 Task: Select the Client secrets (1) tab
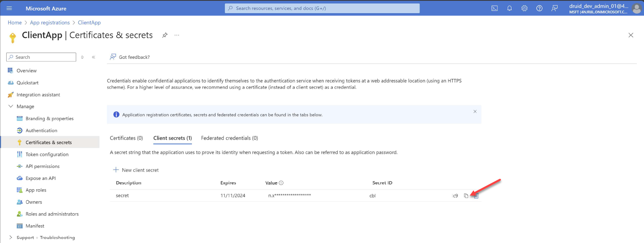pos(173,138)
